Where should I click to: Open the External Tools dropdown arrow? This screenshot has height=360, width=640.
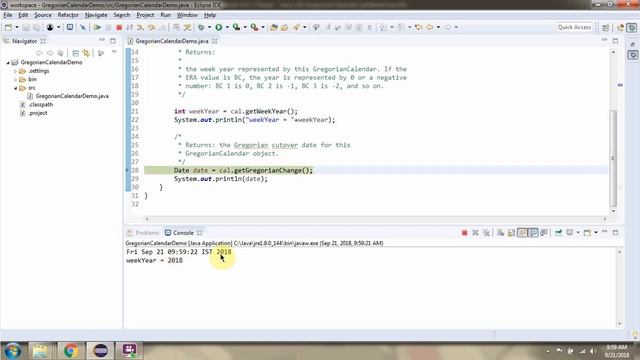[262, 27]
